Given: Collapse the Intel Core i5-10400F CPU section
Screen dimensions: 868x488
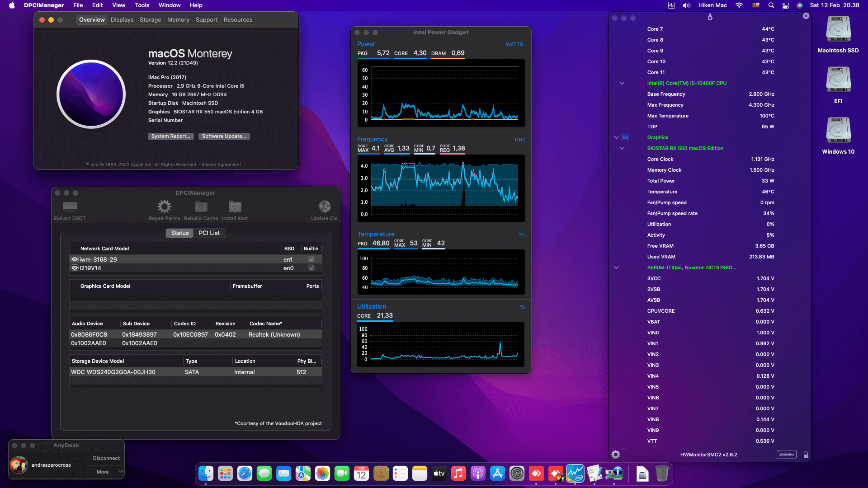Looking at the screenshot, I should (622, 83).
